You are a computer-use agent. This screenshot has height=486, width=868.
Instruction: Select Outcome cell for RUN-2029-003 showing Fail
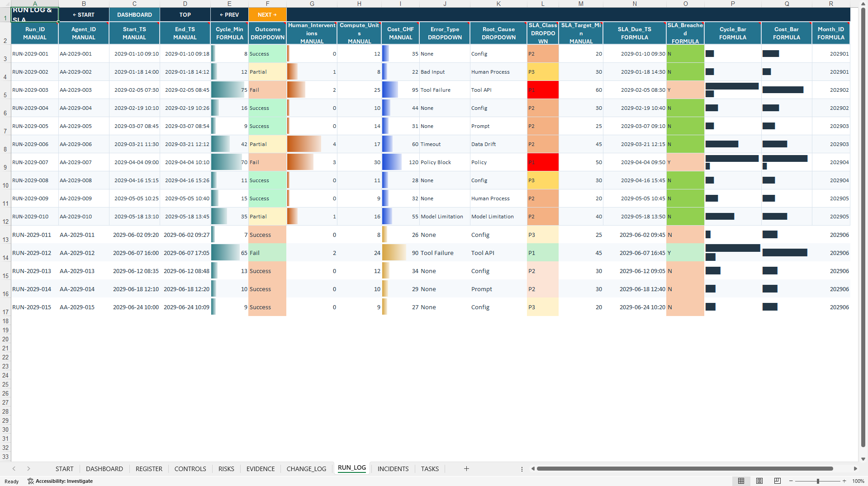267,90
